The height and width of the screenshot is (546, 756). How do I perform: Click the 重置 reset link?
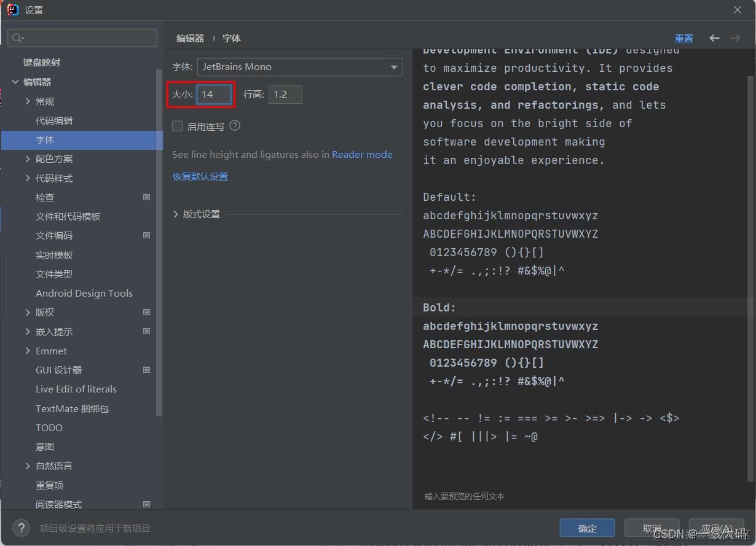coord(684,38)
